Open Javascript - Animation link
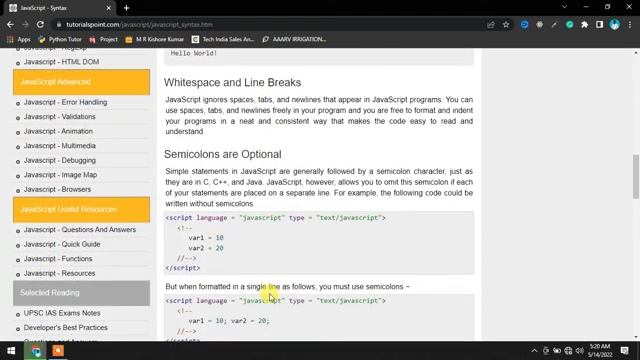640x360 pixels. tap(58, 131)
